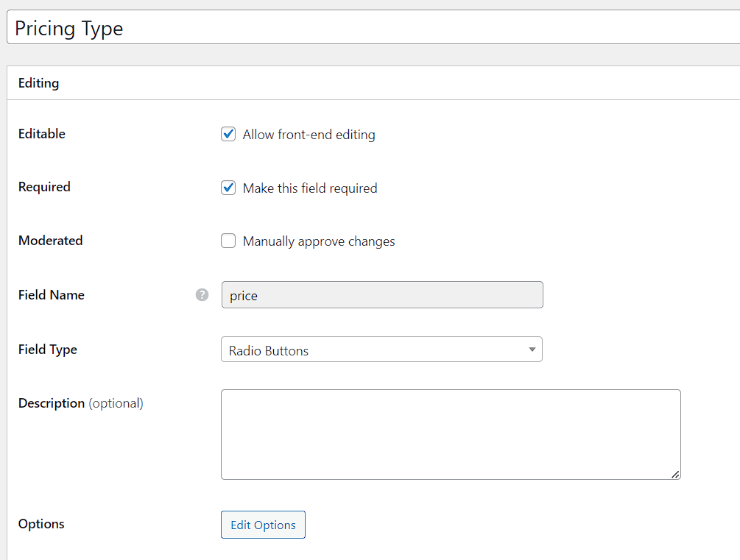Click inside the Description text area
This screenshot has height=560, width=740.
(451, 434)
